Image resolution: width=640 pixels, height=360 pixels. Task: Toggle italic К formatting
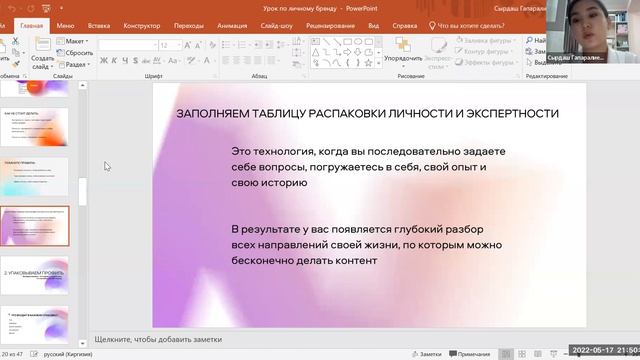[x=114, y=60]
